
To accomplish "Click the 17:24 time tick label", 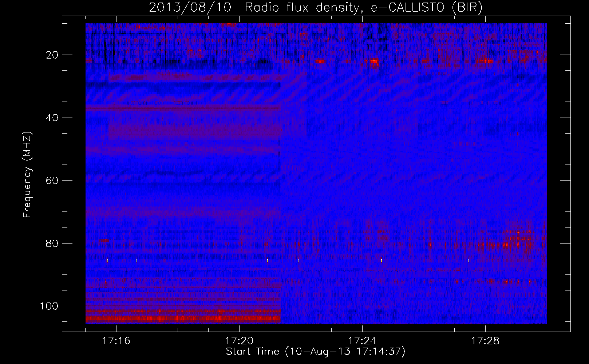I will point(362,341).
